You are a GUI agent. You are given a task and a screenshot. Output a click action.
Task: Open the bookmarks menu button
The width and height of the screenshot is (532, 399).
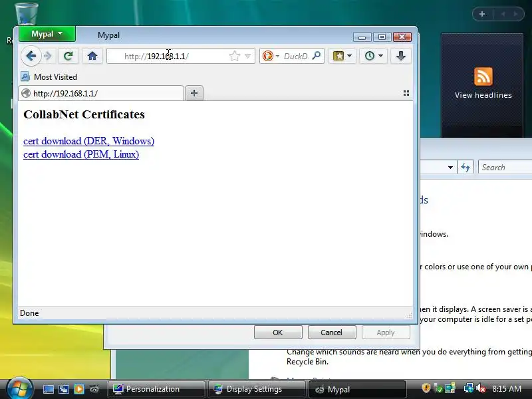(342, 56)
